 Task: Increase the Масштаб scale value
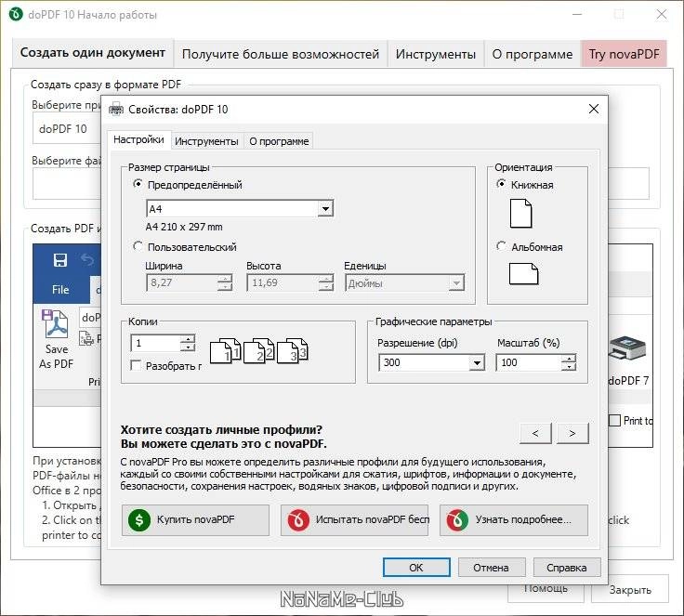569,359
